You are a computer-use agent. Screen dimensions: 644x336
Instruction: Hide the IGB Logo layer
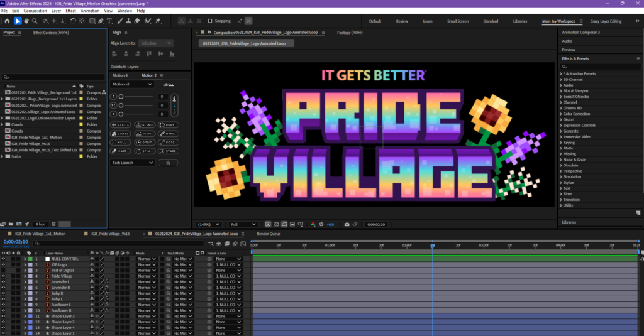pyautogui.click(x=3, y=265)
